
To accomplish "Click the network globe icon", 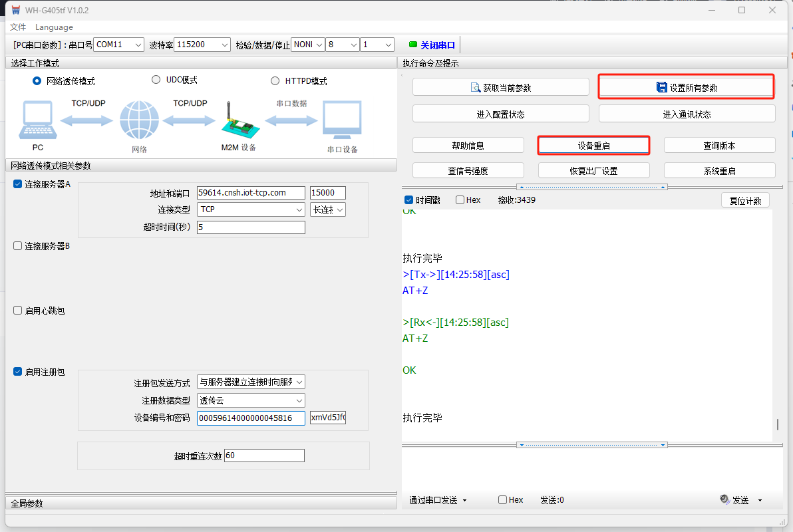I will (x=139, y=121).
